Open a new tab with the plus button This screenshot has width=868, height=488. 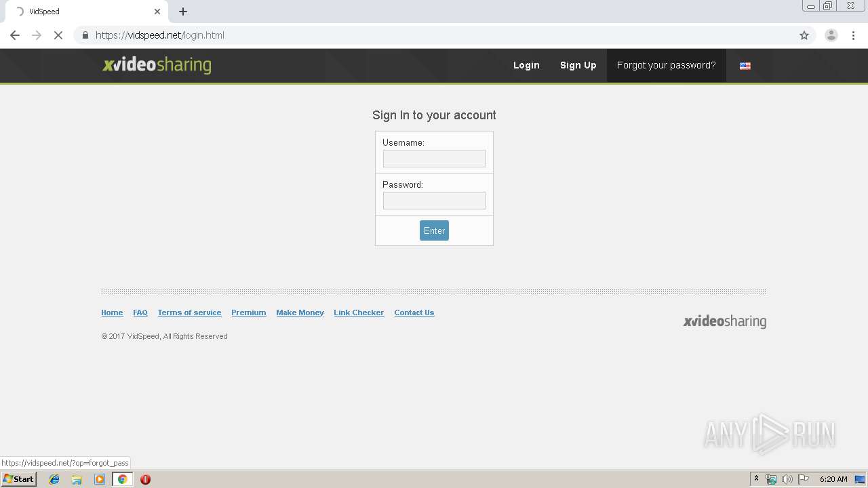click(183, 12)
